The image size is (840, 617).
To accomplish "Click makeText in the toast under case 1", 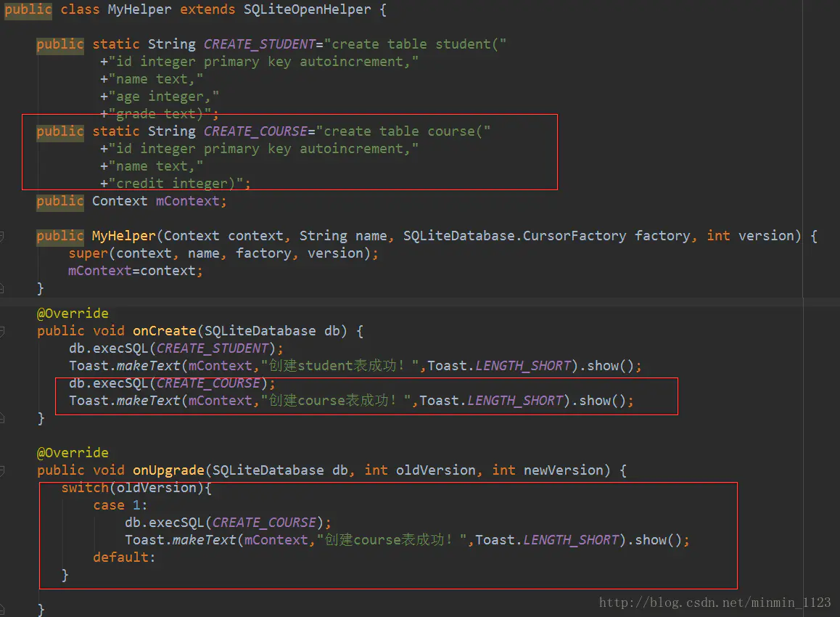I will 204,540.
